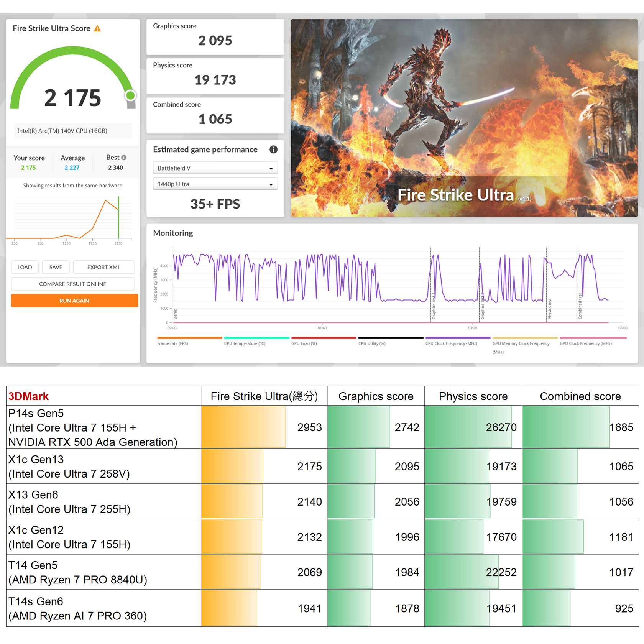Click the purple CPU Clock Frequency legend bar
This screenshot has width=644, height=644.
[458, 338]
